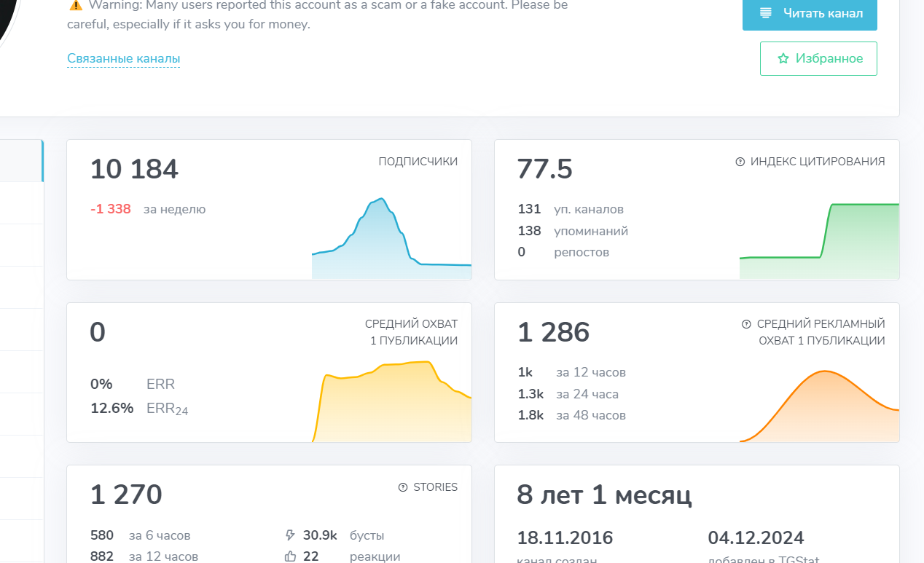Click the blue subscribers chart
Viewport: 924px width, 563px height.
tap(391, 238)
